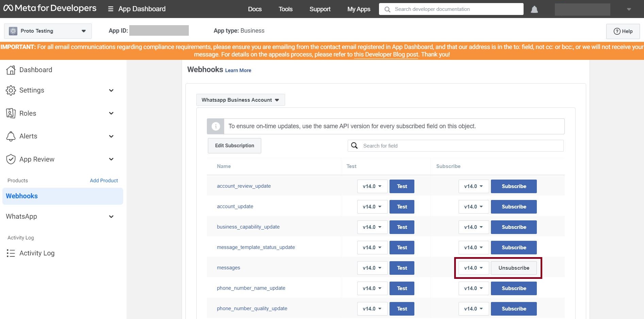Click the Activity Log list icon
The image size is (644, 319).
[x=11, y=253]
